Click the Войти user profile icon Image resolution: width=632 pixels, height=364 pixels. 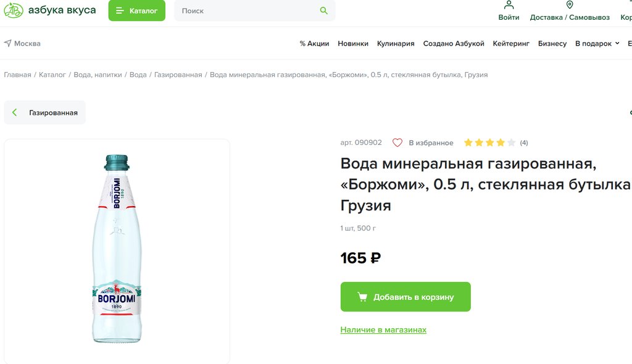click(509, 5)
